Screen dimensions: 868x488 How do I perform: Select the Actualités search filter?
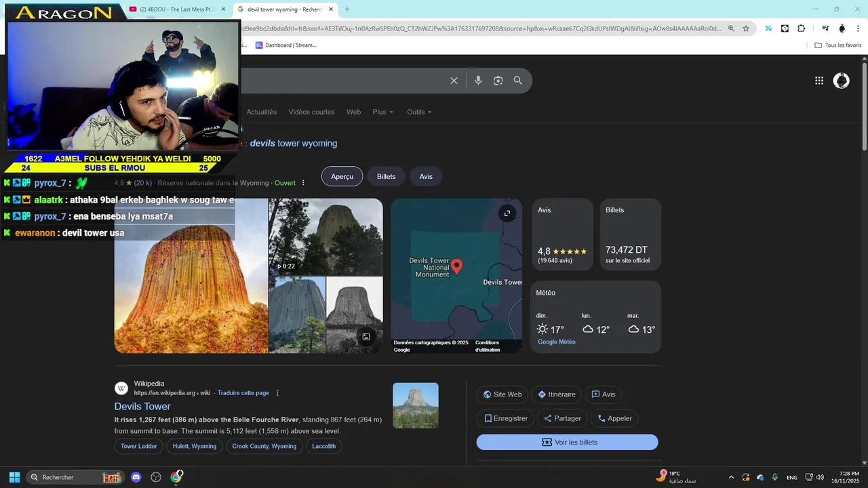(262, 112)
